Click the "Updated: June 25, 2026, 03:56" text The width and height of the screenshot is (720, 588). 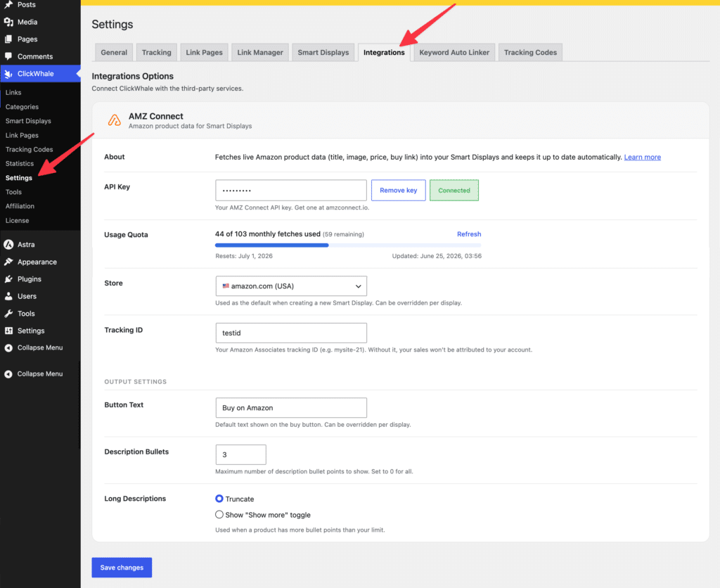[437, 256]
